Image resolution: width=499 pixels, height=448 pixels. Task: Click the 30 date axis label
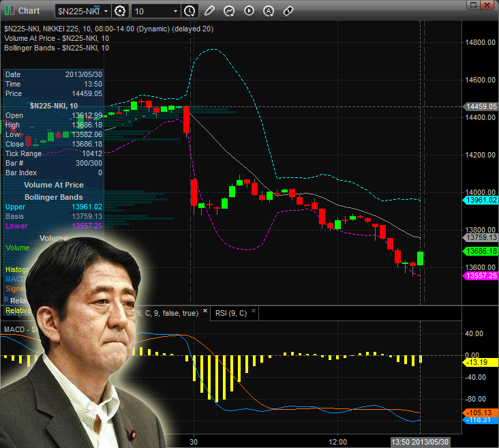pos(194,442)
